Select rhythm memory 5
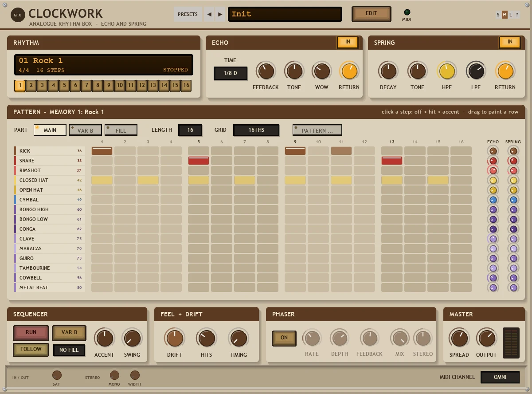 [64, 85]
